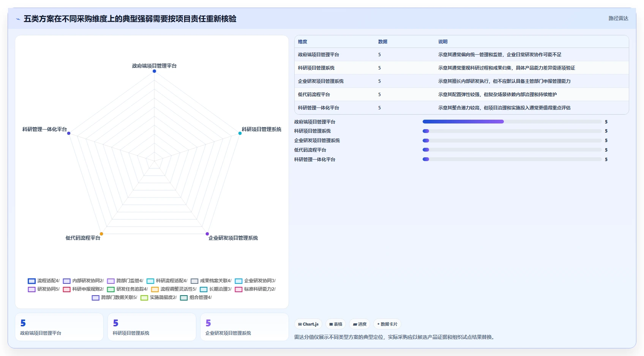Open the 政府端项目管理平台 data card
This screenshot has width=644, height=356.
(59, 327)
